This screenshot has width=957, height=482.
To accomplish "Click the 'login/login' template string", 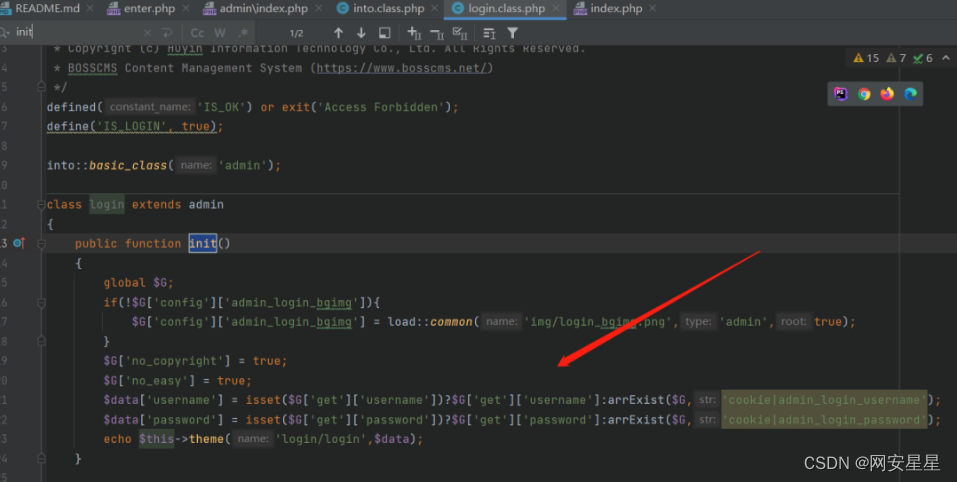I will [x=322, y=439].
